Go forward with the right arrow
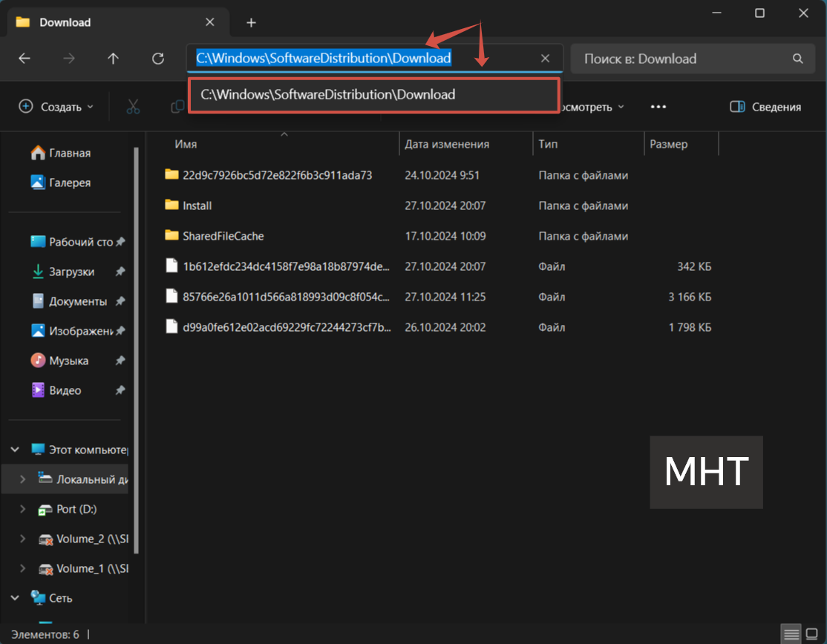 click(68, 59)
